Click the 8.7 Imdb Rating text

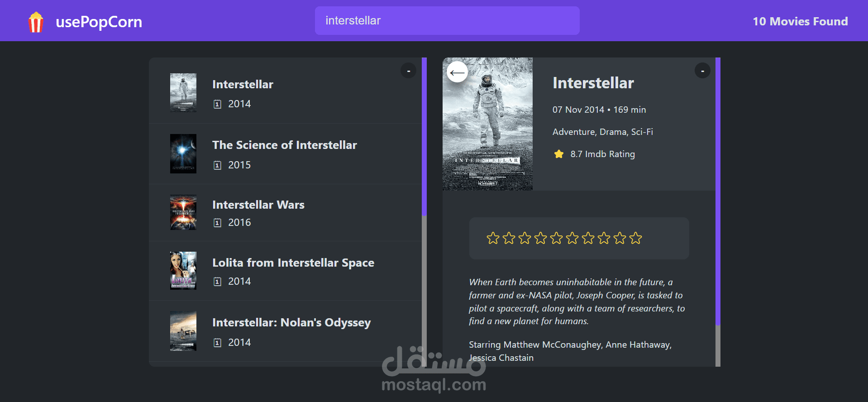(602, 154)
